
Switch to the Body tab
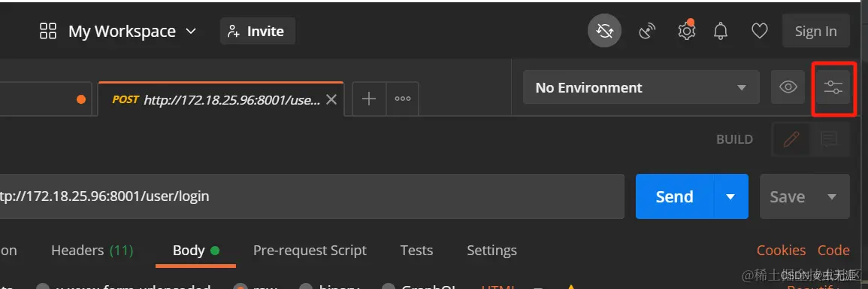(196, 251)
